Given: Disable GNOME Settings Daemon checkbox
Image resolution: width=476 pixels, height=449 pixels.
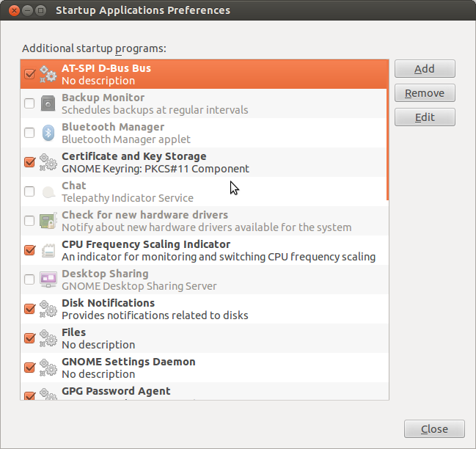Looking at the screenshot, I should click(29, 368).
